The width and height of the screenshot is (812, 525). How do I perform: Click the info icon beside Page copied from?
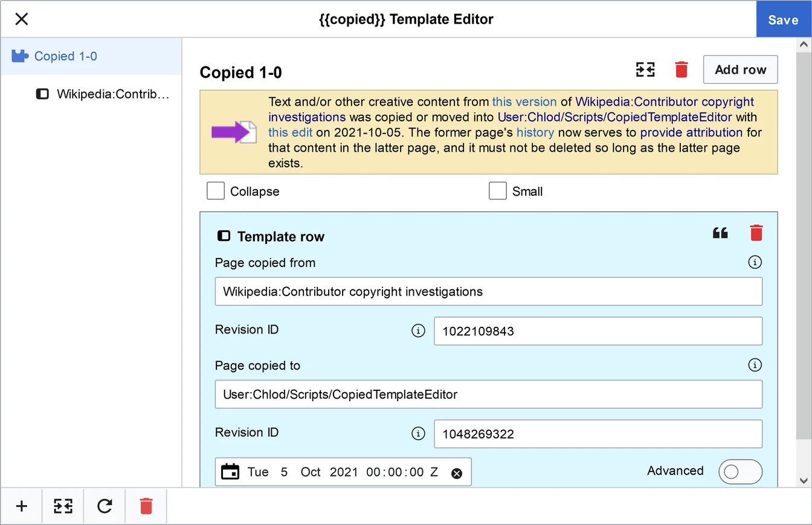755,262
